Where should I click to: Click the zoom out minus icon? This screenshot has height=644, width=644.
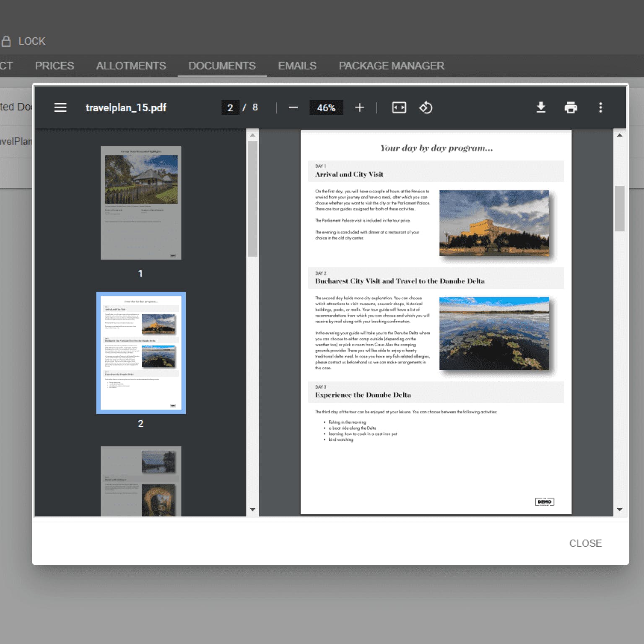pyautogui.click(x=293, y=108)
